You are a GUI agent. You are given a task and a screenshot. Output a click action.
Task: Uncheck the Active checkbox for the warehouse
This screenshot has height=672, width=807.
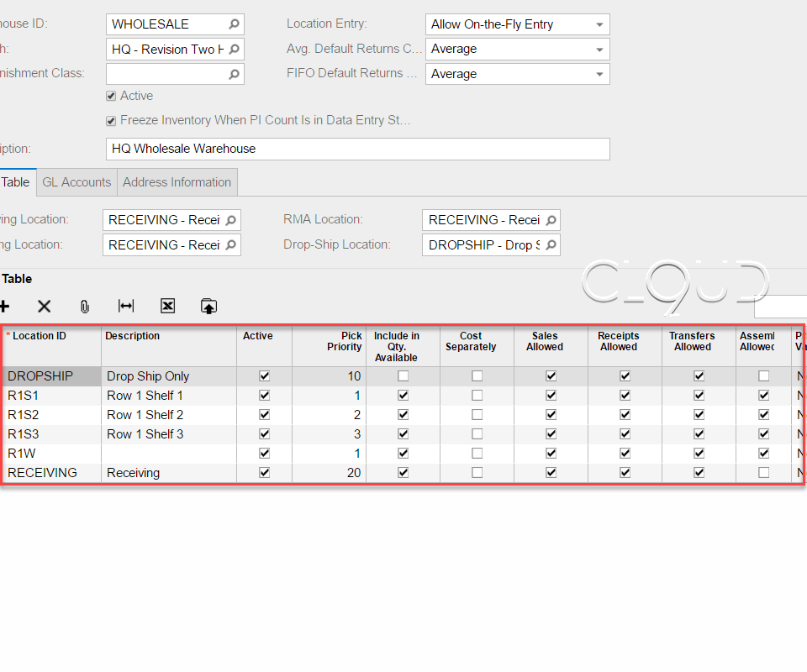tap(111, 96)
